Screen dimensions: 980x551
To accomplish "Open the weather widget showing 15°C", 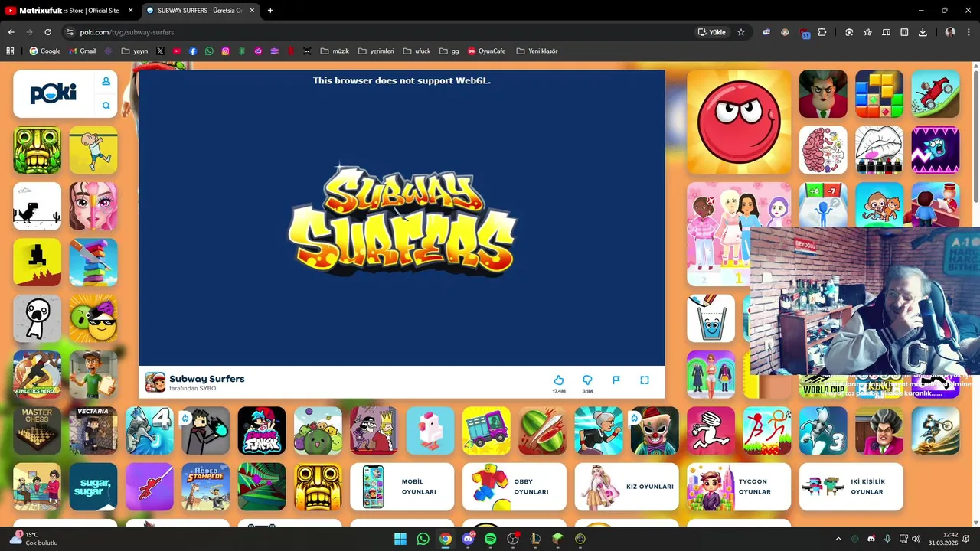I will click(34, 539).
